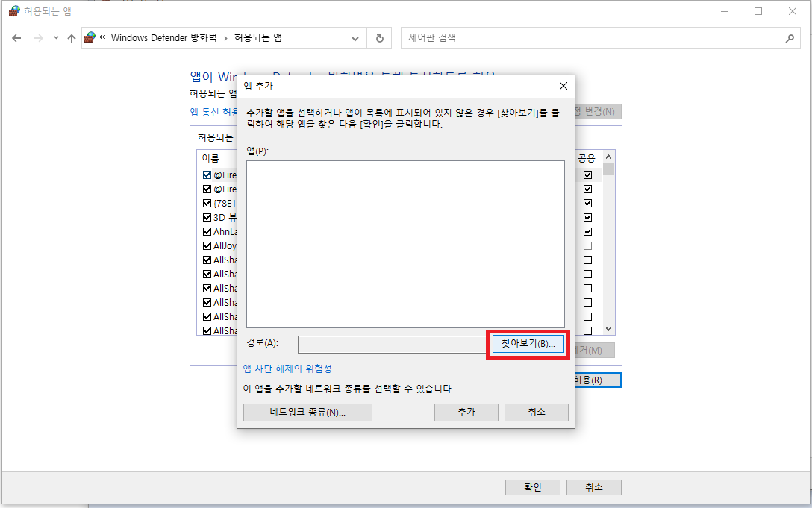Click the back navigation arrow
The height and width of the screenshot is (508, 812).
tap(16, 37)
